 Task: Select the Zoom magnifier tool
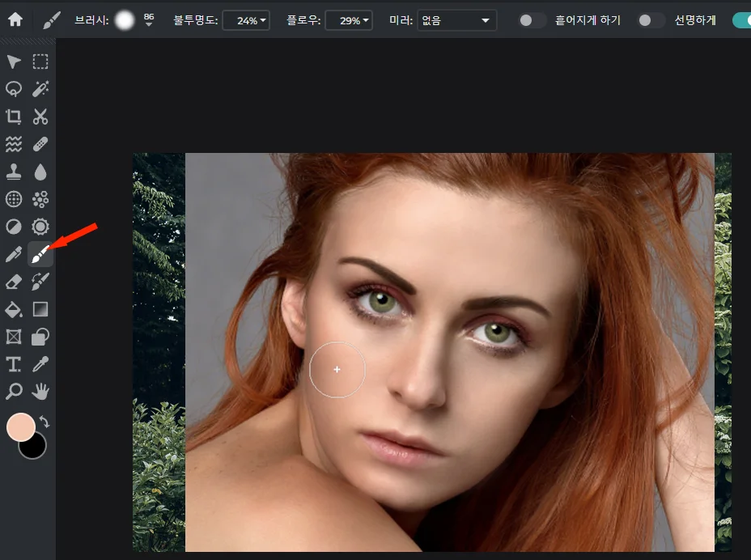pos(14,392)
